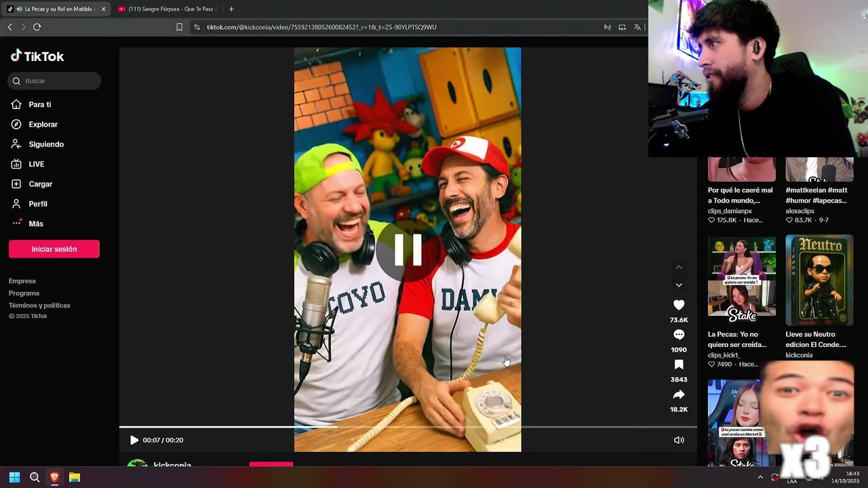Click the 73.6K likes count

click(679, 320)
